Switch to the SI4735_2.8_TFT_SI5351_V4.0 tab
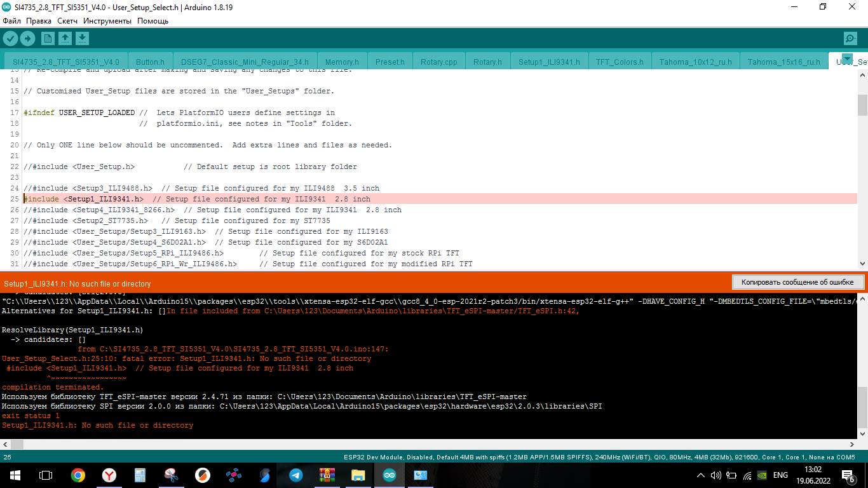Screen dimensions: 868x488 pyautogui.click(x=66, y=62)
